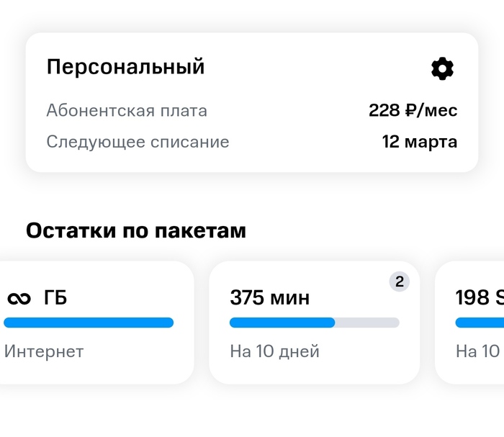This screenshot has height=437, width=504.
Task: Tap the Остатки по пакетам heading
Action: 136,230
